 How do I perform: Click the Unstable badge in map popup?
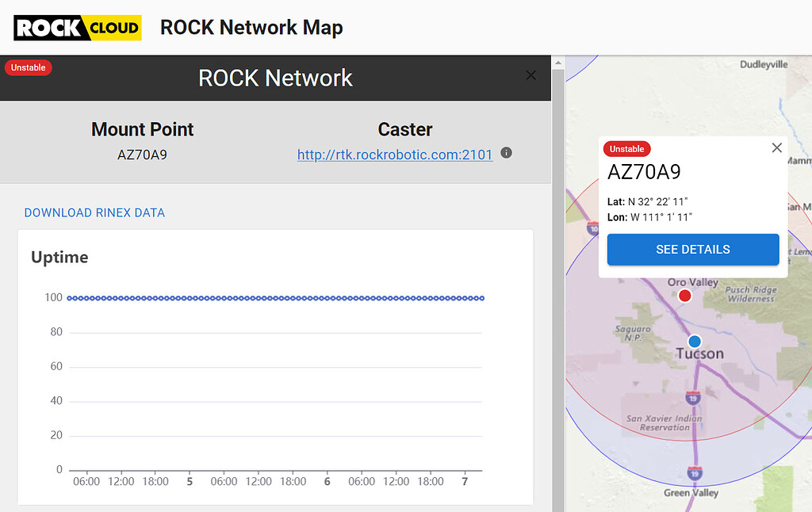pos(626,149)
